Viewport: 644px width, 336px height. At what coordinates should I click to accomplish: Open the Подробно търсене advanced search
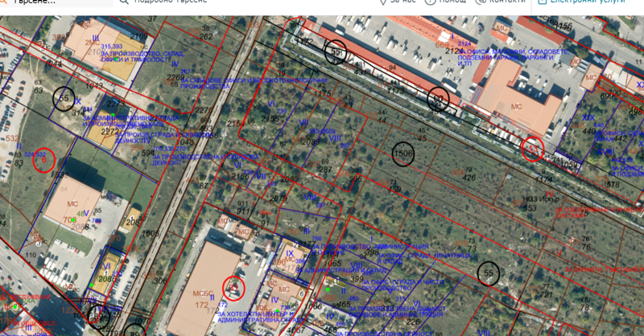(170, 2)
